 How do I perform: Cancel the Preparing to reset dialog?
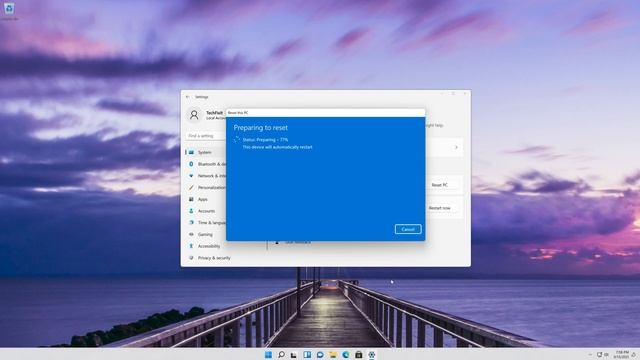[x=408, y=229]
